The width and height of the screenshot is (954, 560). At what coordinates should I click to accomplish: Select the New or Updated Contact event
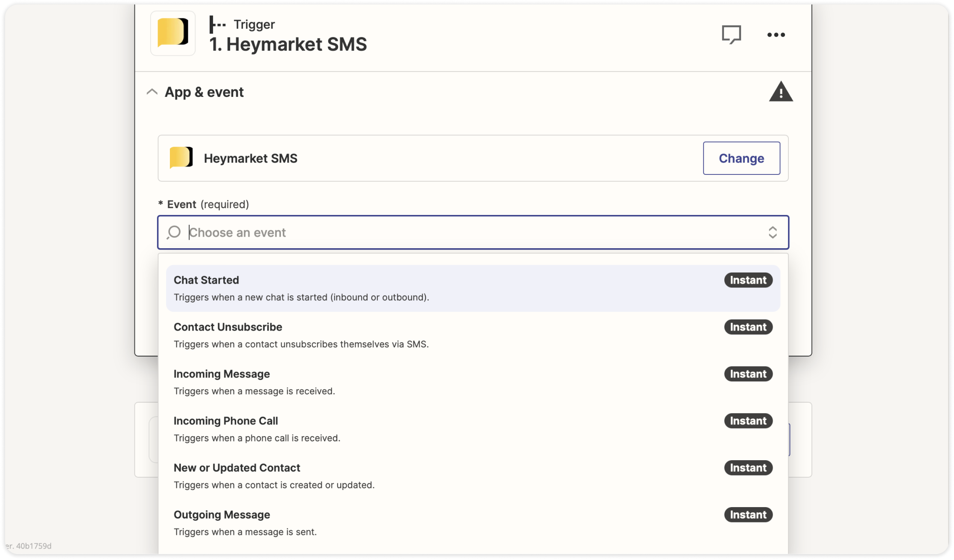point(473,476)
